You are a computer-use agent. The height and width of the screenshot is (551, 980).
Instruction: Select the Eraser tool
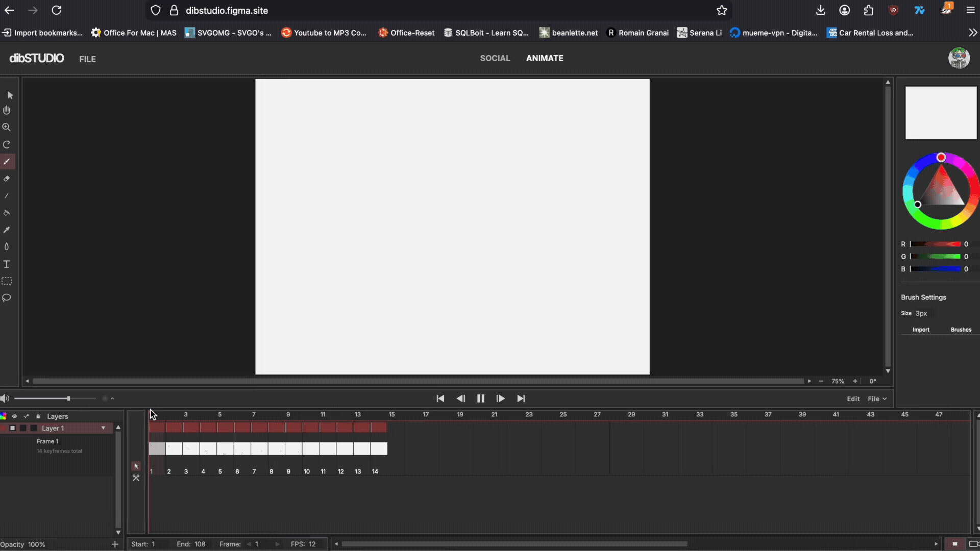(7, 179)
